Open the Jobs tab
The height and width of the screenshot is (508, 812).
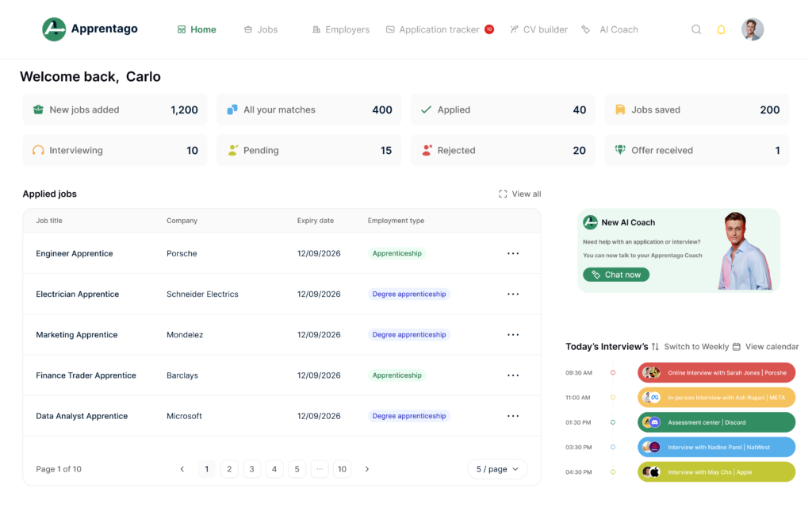click(261, 29)
